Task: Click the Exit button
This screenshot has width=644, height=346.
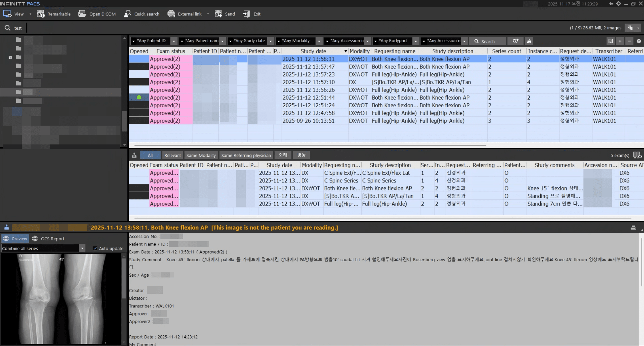Action: pyautogui.click(x=251, y=13)
